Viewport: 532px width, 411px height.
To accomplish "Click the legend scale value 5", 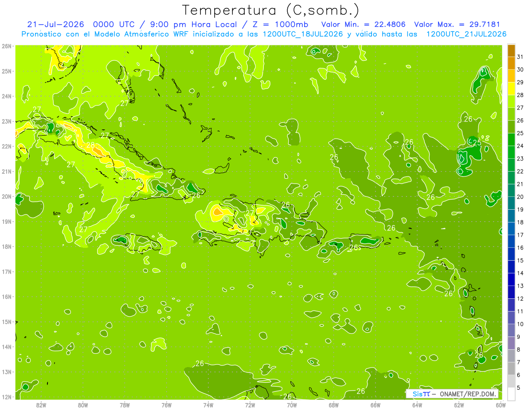I will pos(519,388).
